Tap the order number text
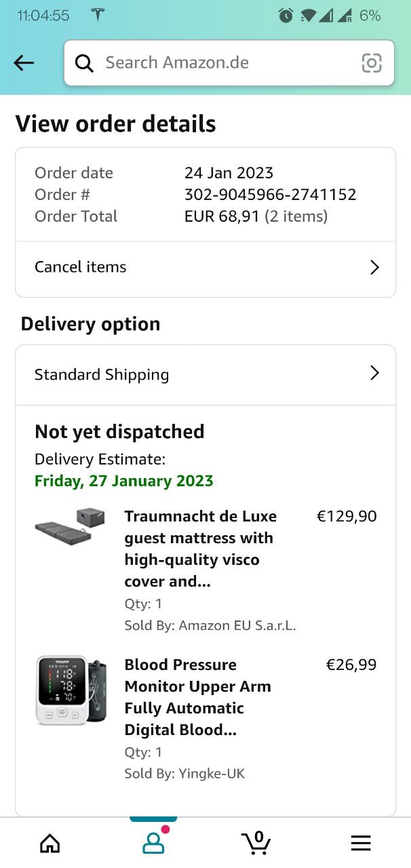 (x=270, y=195)
